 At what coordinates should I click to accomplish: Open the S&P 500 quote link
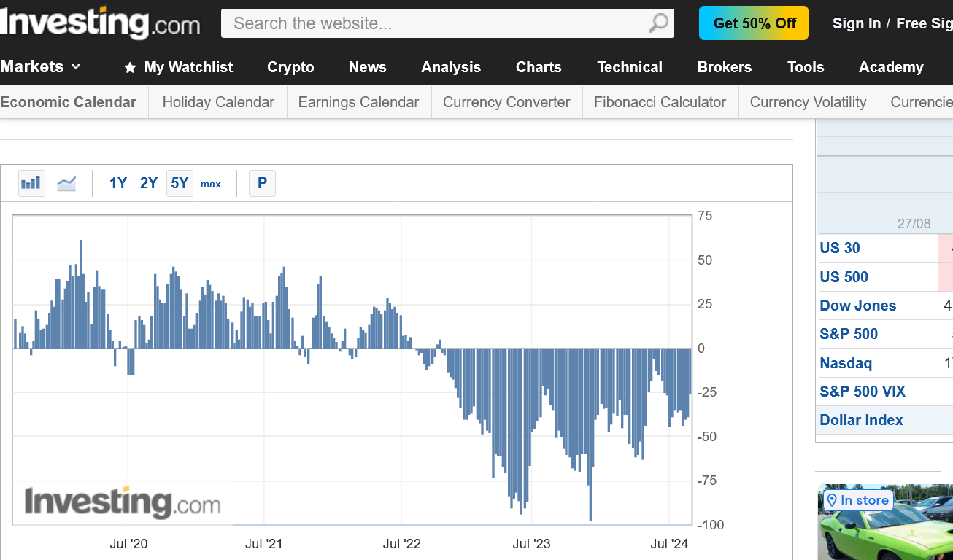849,334
